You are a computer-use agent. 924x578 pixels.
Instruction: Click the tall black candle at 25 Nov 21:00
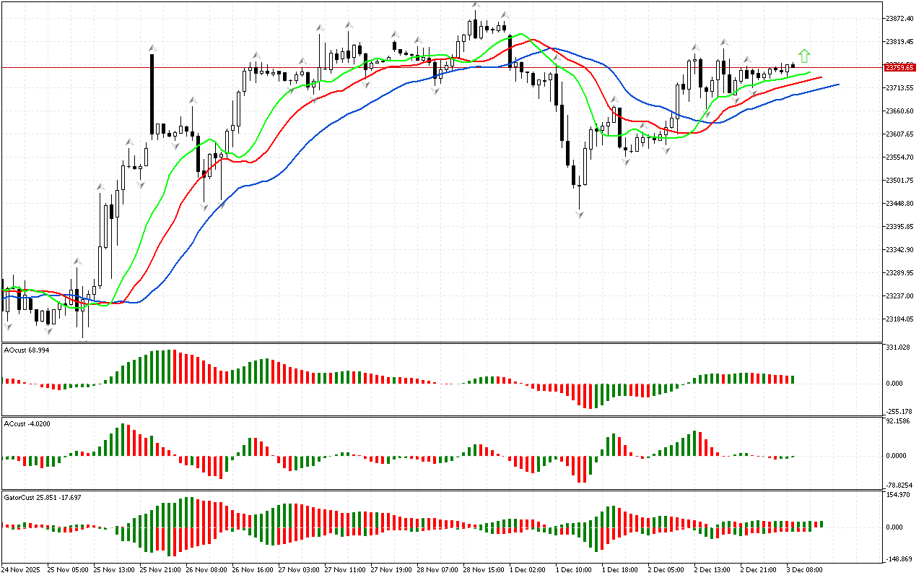click(152, 94)
